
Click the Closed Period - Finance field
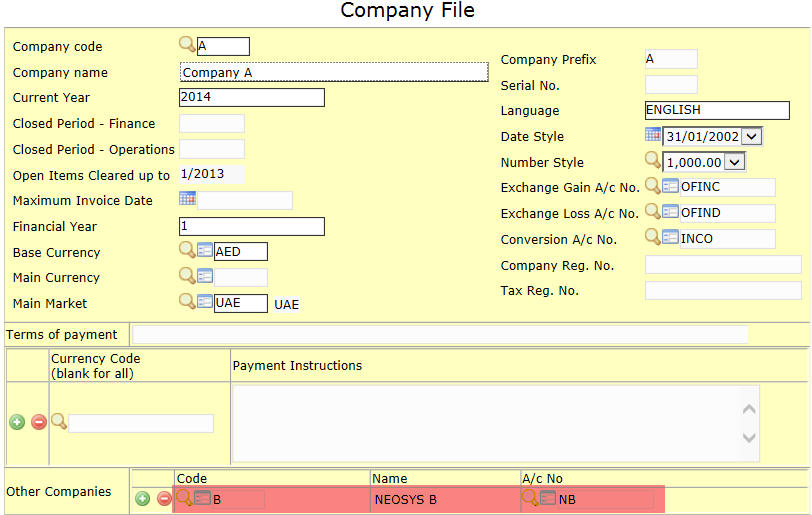tap(212, 123)
